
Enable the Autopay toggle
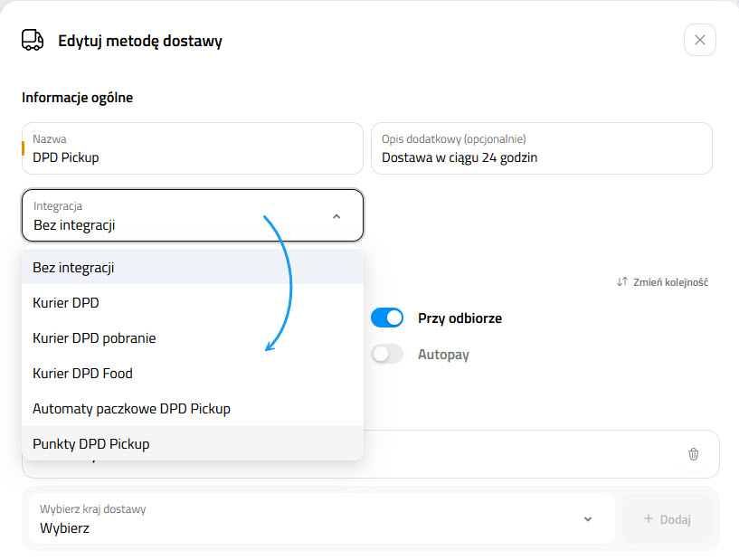(386, 355)
